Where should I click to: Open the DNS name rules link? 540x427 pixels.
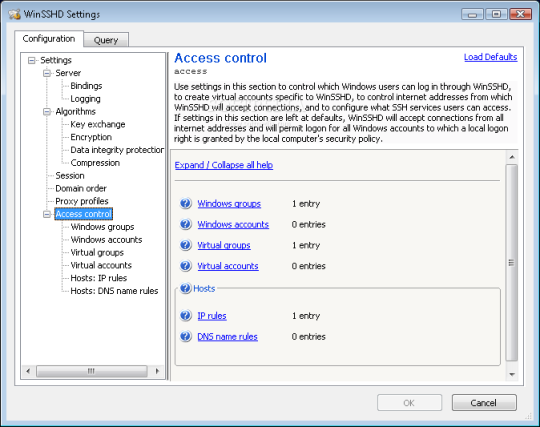(227, 336)
